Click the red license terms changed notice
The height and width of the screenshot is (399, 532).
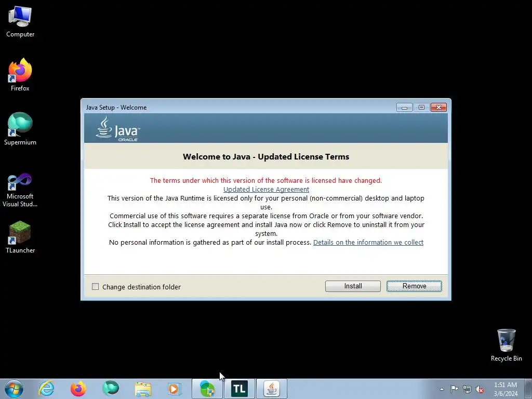click(266, 180)
